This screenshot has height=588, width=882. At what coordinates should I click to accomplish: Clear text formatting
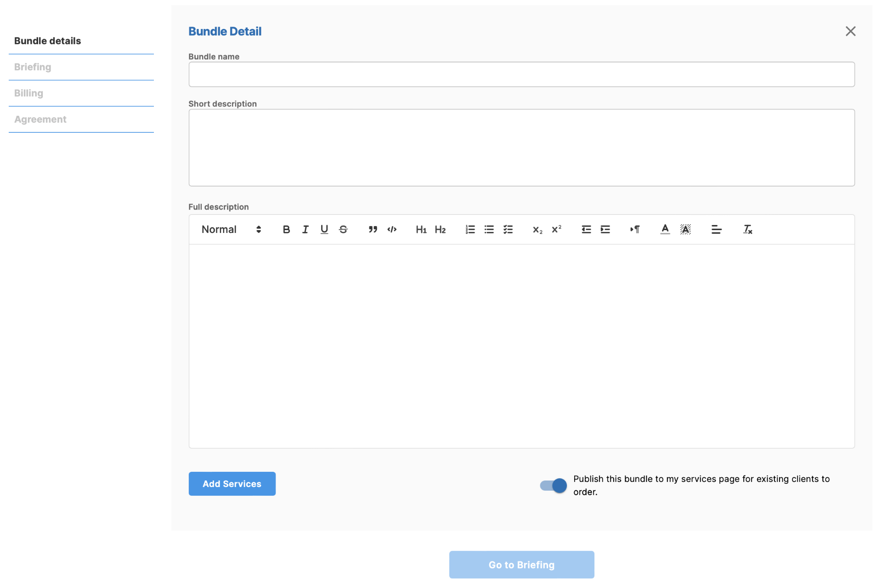click(x=747, y=229)
